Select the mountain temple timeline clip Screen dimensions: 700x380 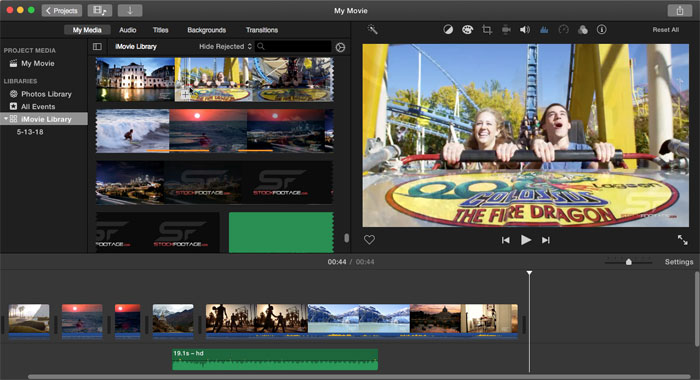[x=173, y=321]
